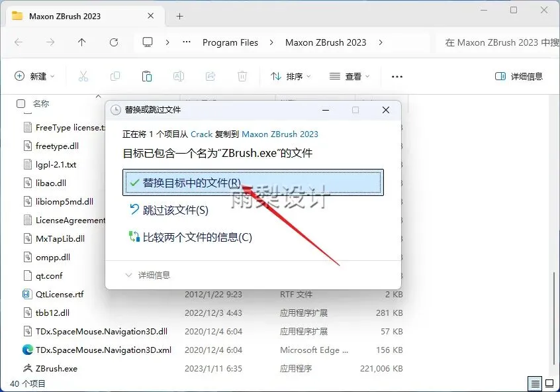Select Skip this file (跳过该文件)
This screenshot has height=392, width=560.
[169, 210]
